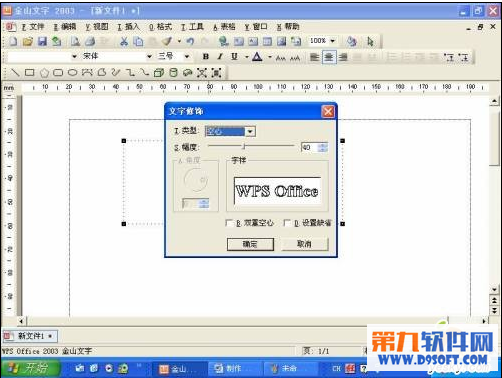Select the rectangle drawing tool

[x=30, y=72]
